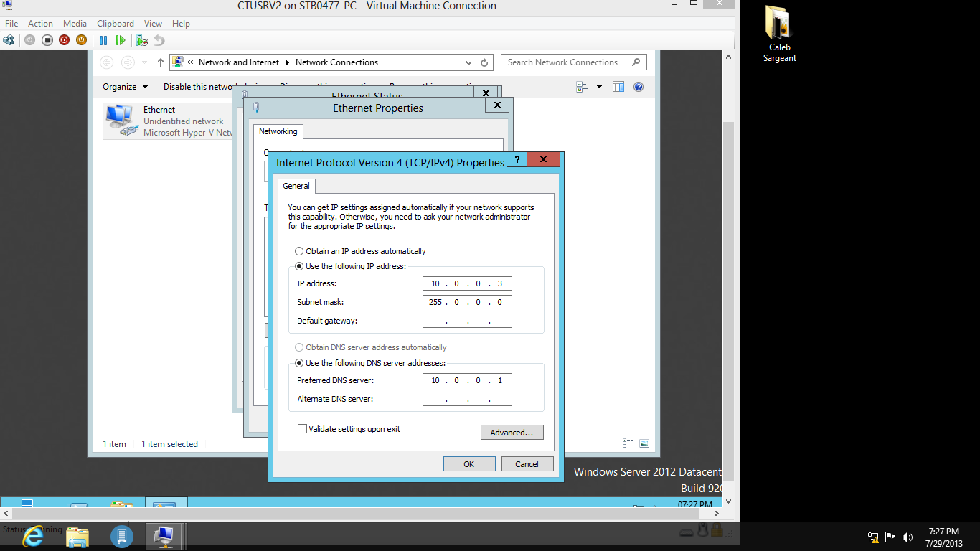Click the volume speaker tray icon

(908, 537)
